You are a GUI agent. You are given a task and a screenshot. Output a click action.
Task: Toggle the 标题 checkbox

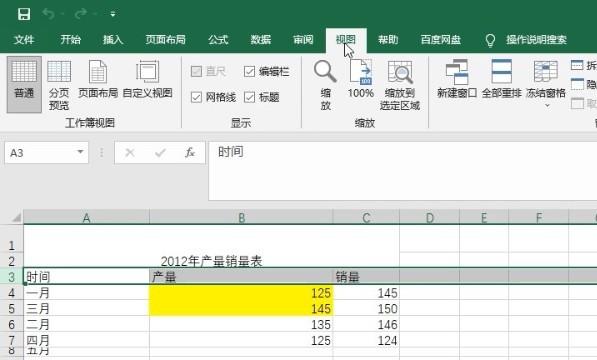(249, 97)
